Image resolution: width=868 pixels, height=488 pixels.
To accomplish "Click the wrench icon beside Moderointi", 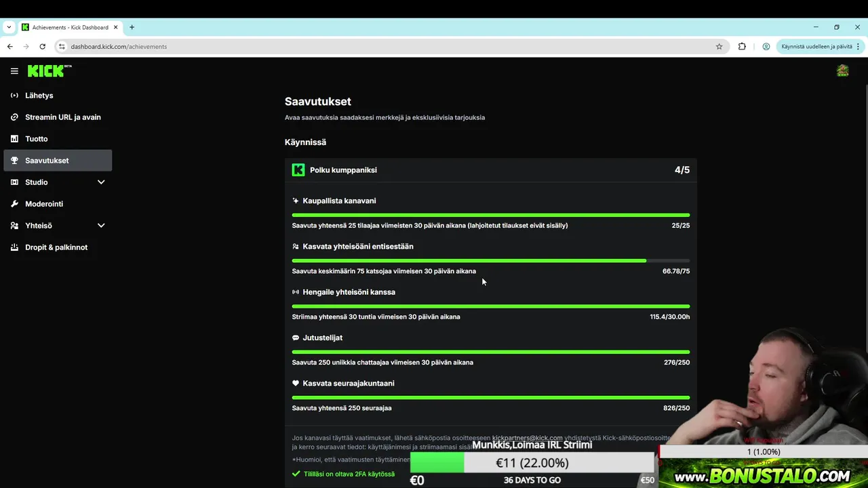I will [x=14, y=204].
